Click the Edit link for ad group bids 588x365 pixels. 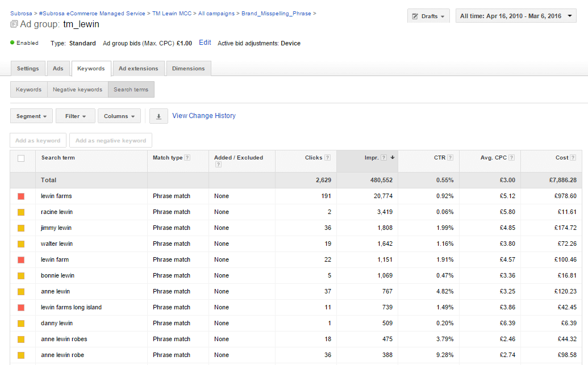pos(205,43)
